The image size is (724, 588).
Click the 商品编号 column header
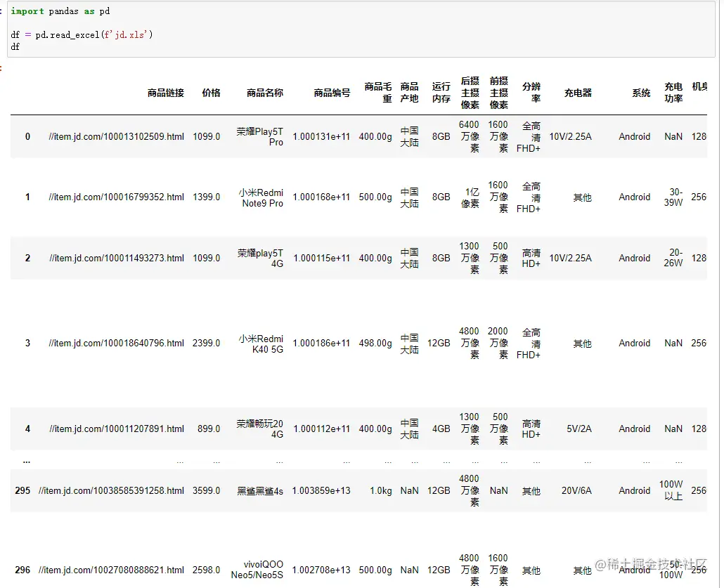click(x=332, y=93)
